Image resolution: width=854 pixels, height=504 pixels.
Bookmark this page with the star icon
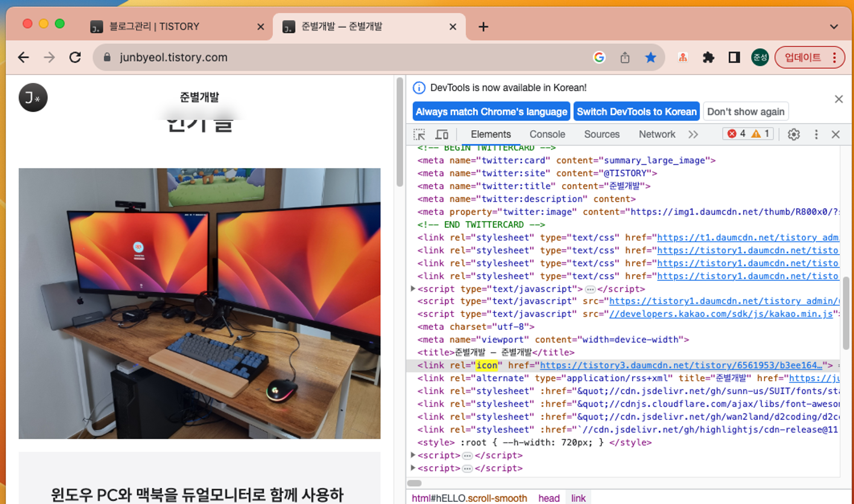650,57
